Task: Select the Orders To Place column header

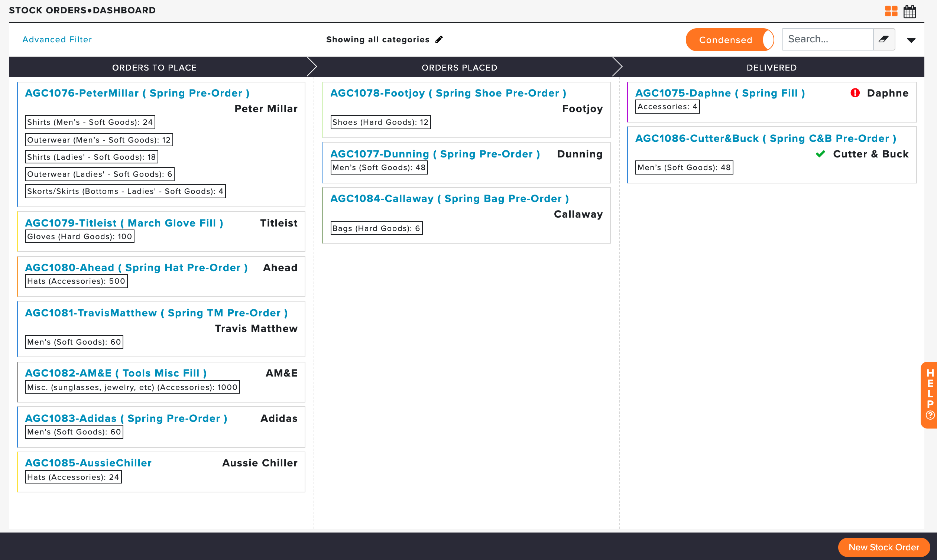Action: tap(155, 68)
